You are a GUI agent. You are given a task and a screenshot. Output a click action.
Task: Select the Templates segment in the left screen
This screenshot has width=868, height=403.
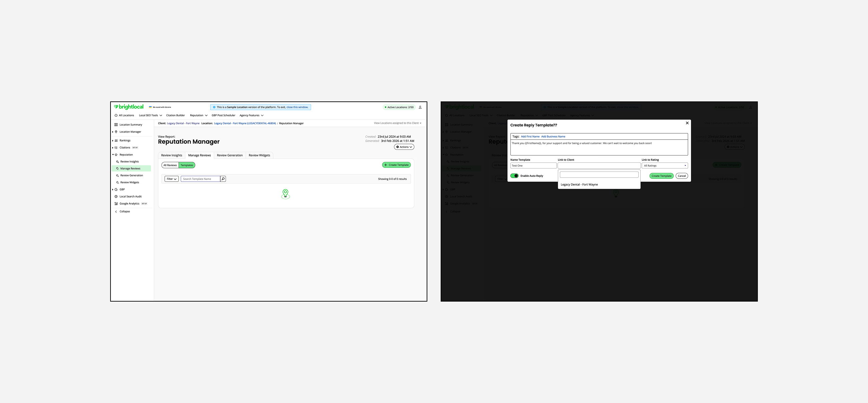(x=187, y=165)
